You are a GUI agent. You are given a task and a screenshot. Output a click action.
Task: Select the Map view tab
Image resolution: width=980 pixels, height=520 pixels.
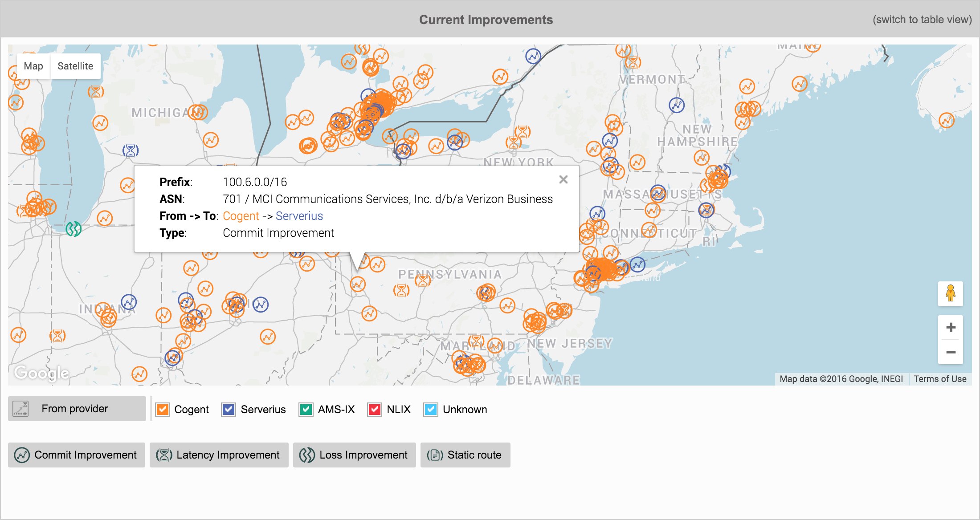tap(33, 66)
